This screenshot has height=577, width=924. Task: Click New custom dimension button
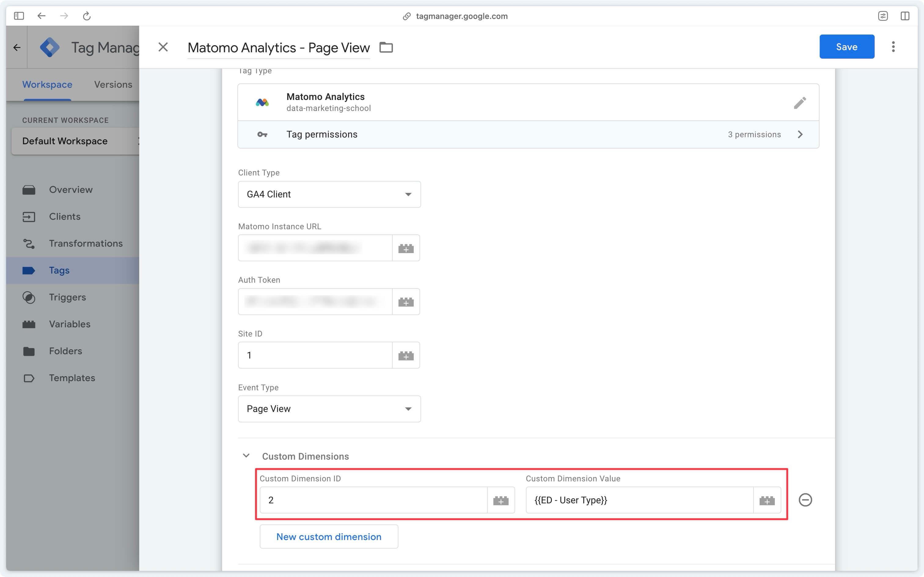tap(329, 537)
